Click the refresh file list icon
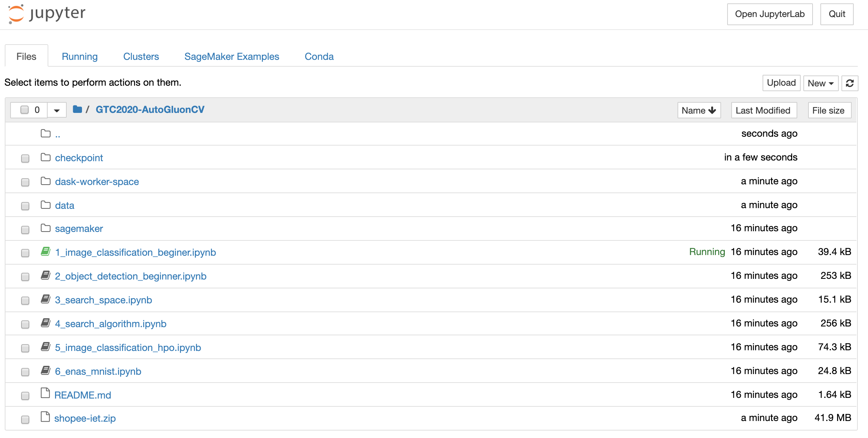The height and width of the screenshot is (438, 868). tap(850, 83)
